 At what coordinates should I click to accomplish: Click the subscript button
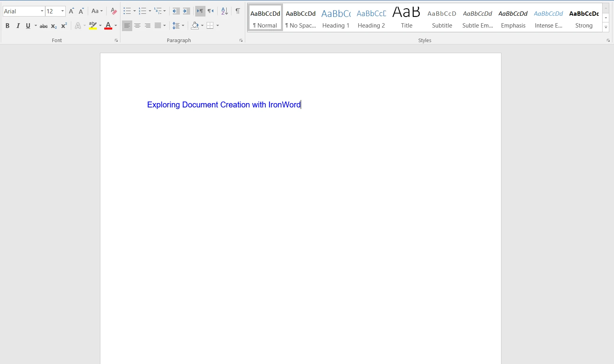tap(54, 26)
